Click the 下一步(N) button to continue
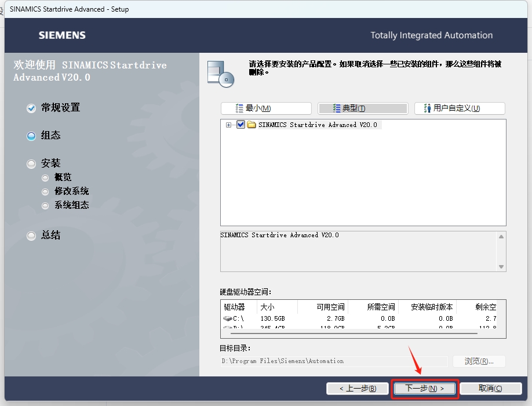This screenshot has height=406, width=532. tap(425, 389)
